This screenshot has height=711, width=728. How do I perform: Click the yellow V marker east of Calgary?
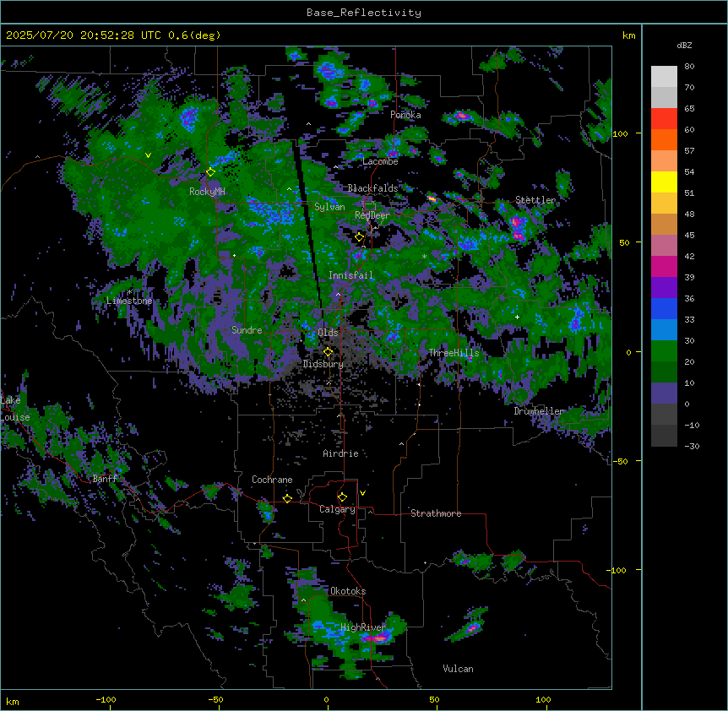point(362,493)
